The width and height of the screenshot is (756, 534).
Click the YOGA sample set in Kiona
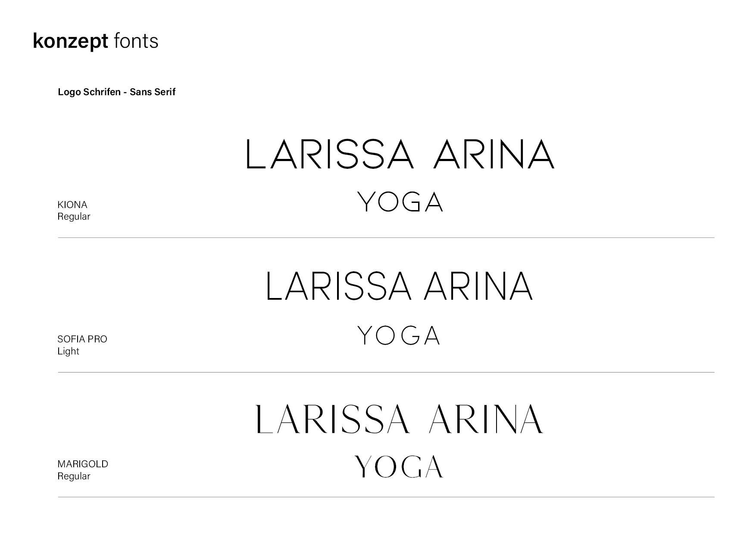tap(400, 202)
